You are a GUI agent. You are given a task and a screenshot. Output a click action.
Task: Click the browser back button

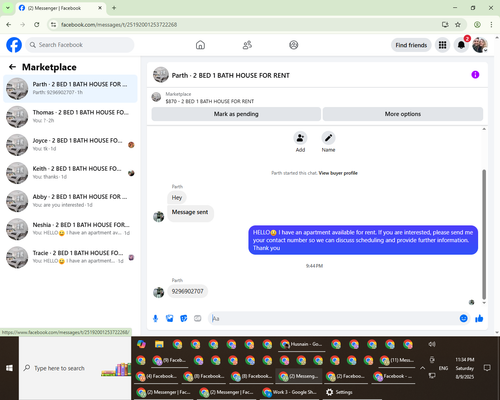point(9,25)
